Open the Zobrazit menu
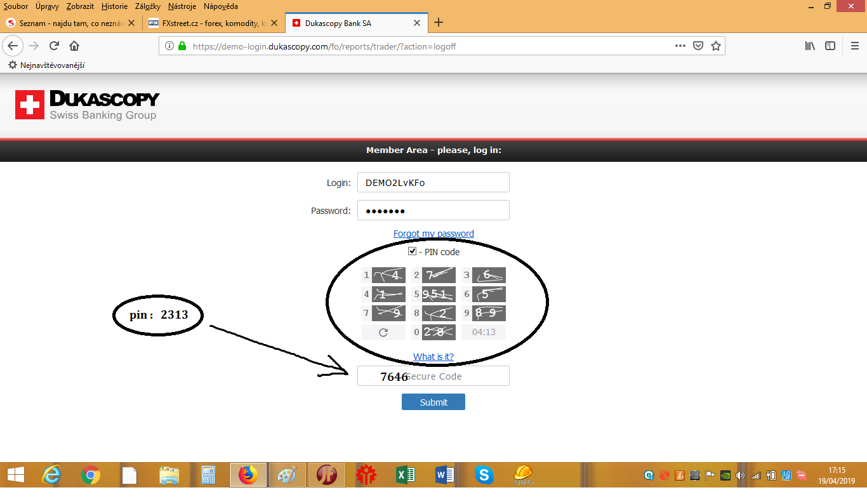Viewport: 867px width, 504px height. coord(80,6)
